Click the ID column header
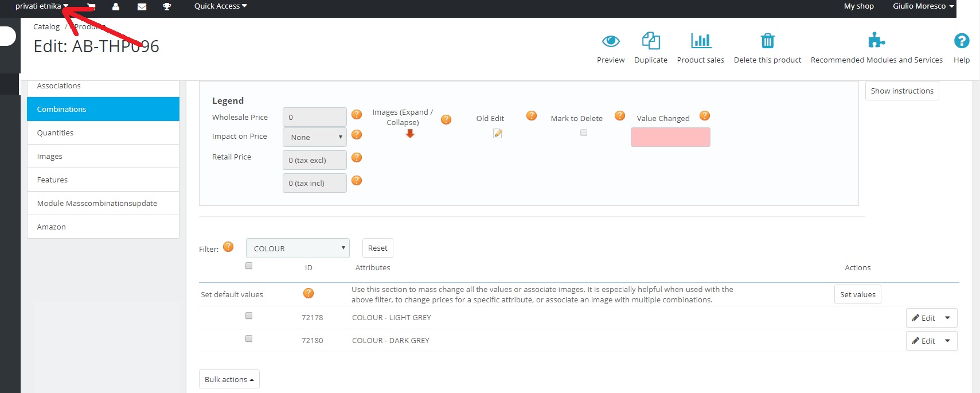This screenshot has height=393, width=980. (309, 268)
